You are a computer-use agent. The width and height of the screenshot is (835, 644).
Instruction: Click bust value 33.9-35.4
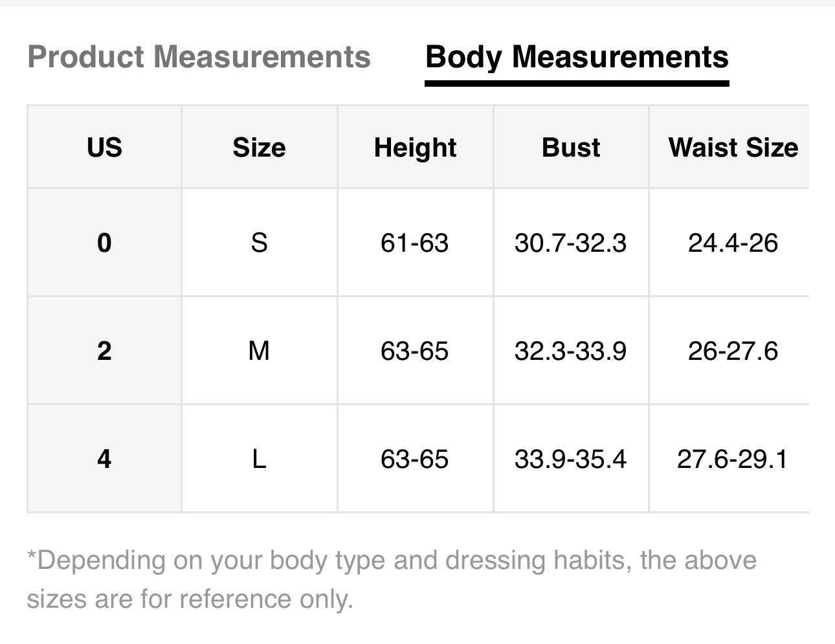[570, 459]
